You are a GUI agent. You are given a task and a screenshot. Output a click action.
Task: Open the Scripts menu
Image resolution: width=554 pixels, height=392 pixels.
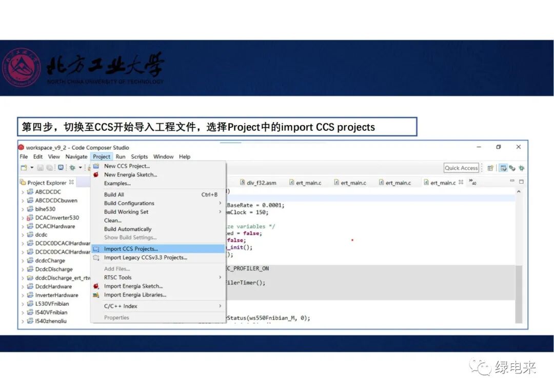coord(139,156)
